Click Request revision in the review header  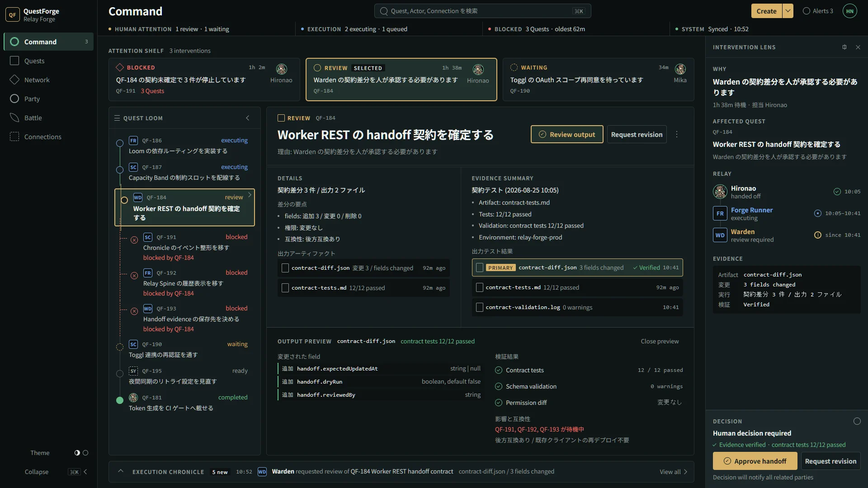(637, 134)
